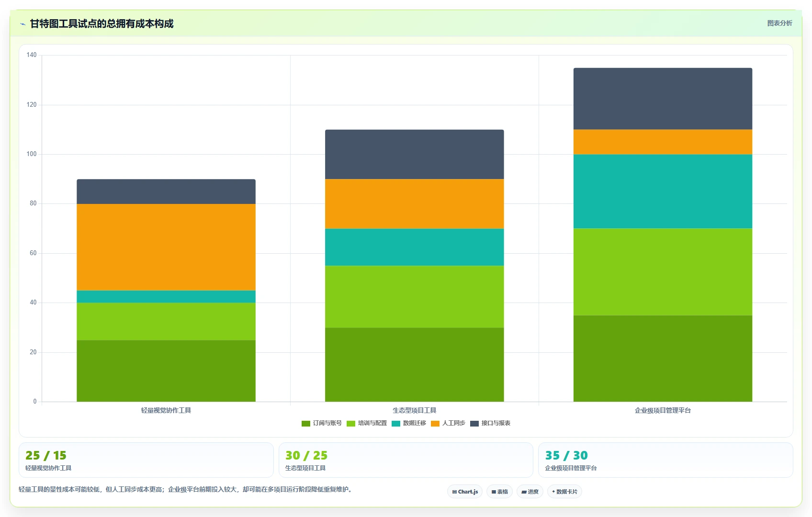This screenshot has width=812, height=517.
Task: Click the dark 接口与报表 segment of 企业级项目管理平台 bar
Action: [663, 99]
